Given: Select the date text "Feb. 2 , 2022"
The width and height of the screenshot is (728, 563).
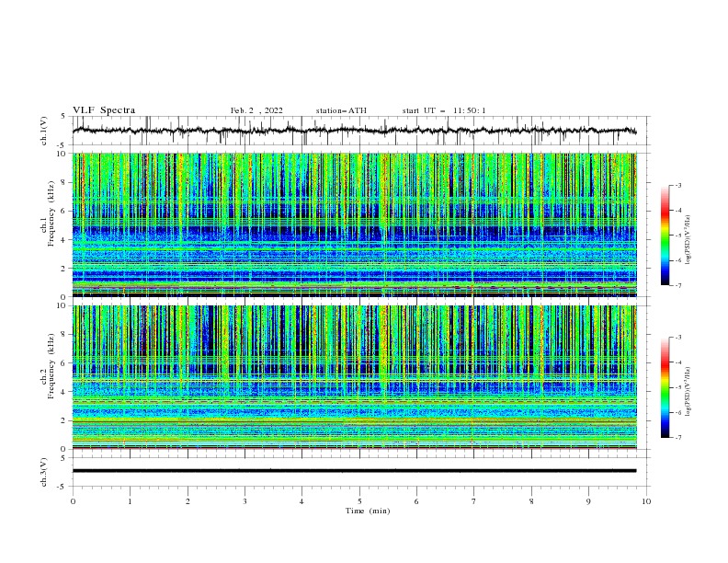Looking at the screenshot, I should click(x=256, y=110).
